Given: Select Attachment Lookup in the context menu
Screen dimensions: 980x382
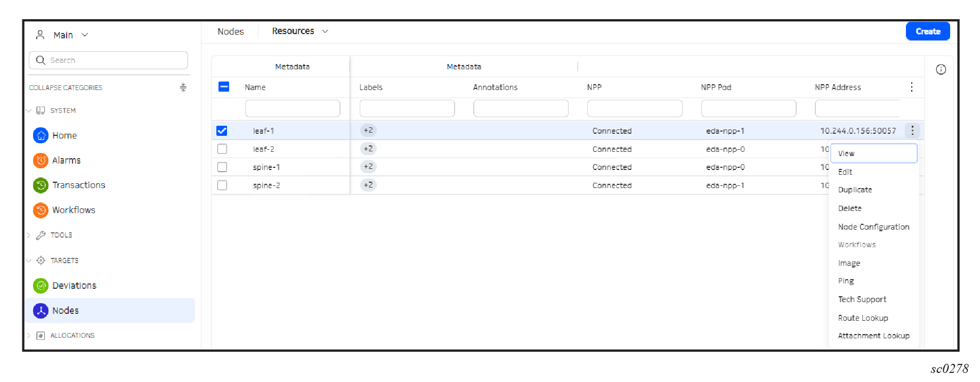Looking at the screenshot, I should [874, 336].
